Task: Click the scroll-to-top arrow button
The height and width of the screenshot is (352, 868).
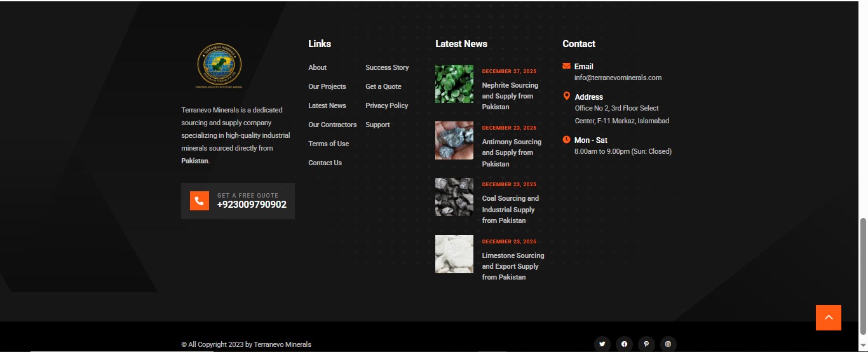Action: pos(828,318)
